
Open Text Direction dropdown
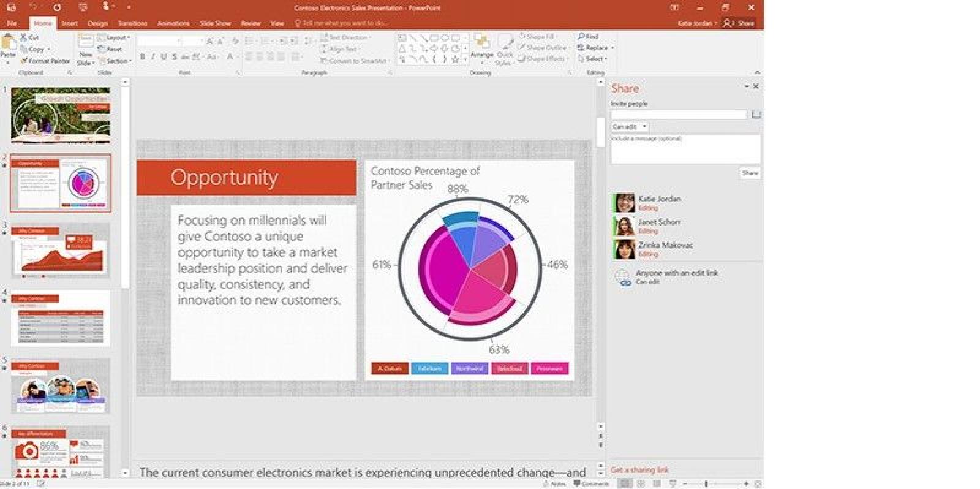[345, 37]
